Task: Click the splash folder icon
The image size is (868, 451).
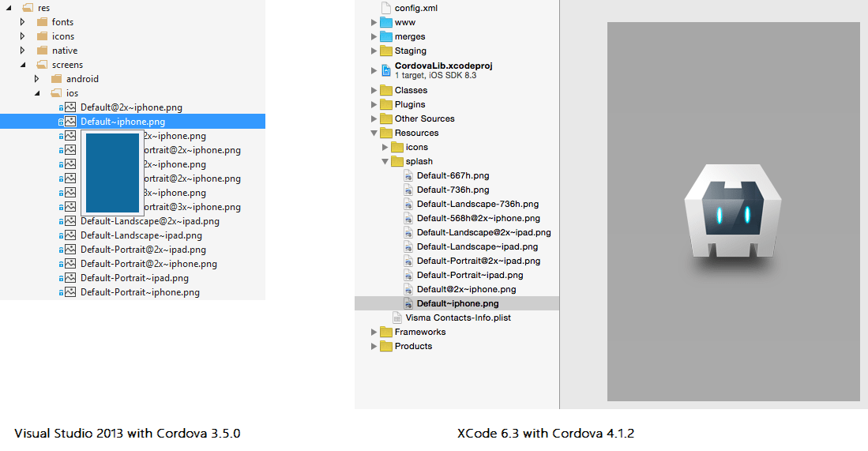Action: click(x=397, y=162)
